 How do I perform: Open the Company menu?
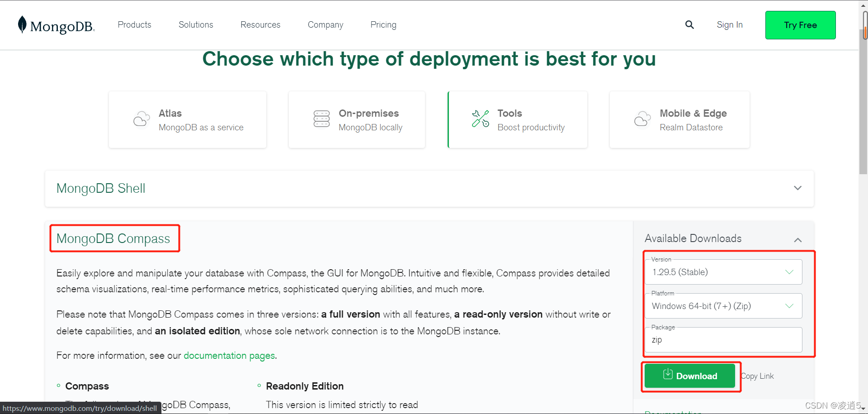click(x=325, y=24)
